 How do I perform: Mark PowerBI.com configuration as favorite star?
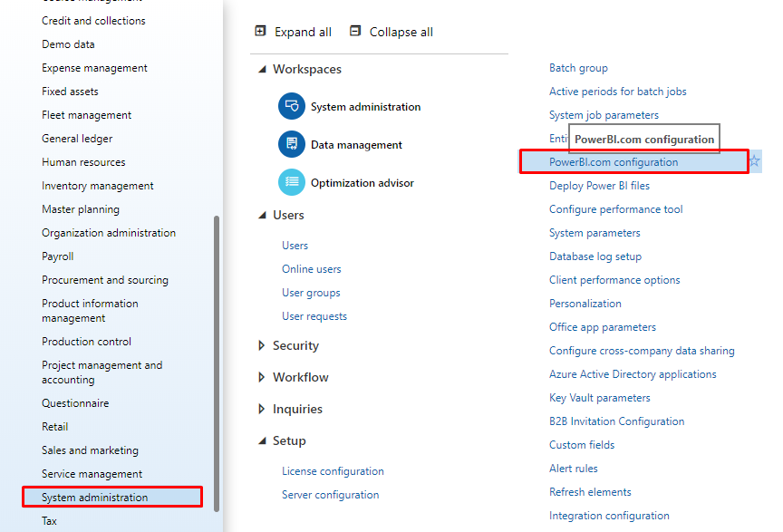(754, 161)
